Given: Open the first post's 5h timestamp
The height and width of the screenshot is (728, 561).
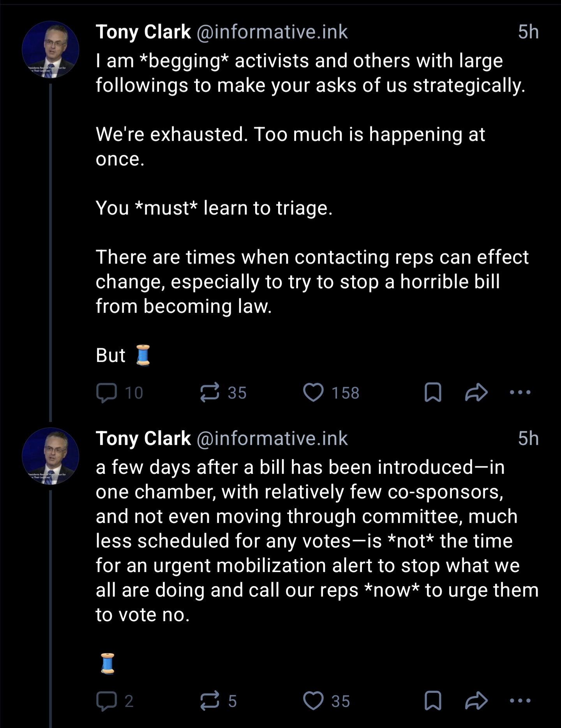Looking at the screenshot, I should tap(528, 32).
